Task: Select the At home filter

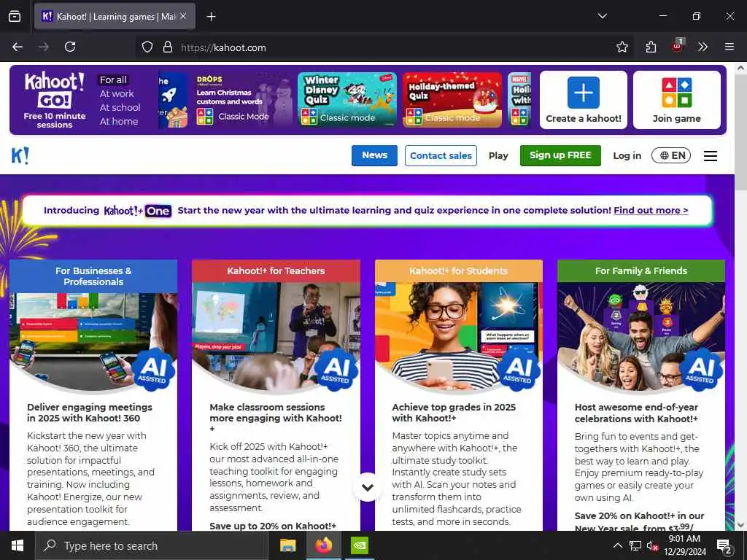Action: (x=119, y=122)
